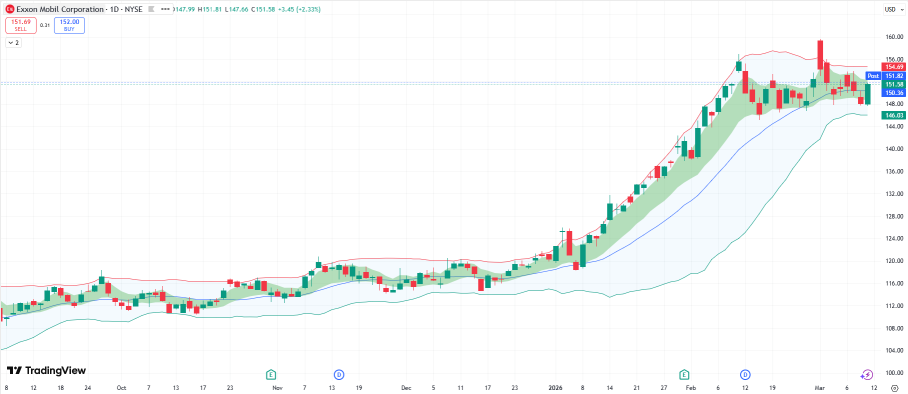Open the November dividend D marker
Screen dimensions: 908x394
click(x=339, y=374)
